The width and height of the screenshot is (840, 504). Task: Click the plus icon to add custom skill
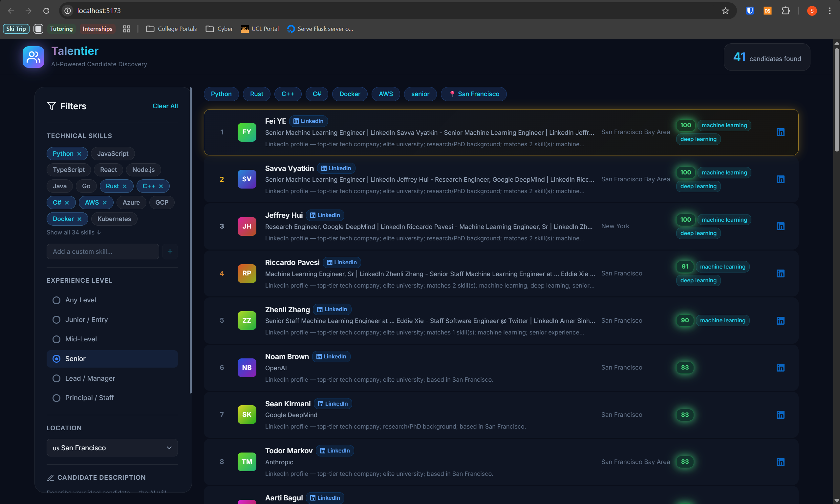(170, 251)
